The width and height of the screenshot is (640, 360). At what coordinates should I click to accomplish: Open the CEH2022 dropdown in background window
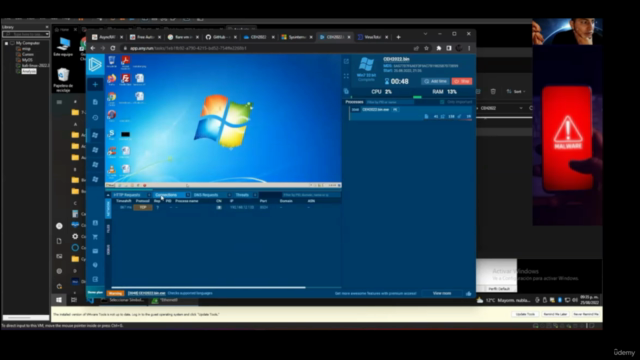pyautogui.click(x=521, y=108)
